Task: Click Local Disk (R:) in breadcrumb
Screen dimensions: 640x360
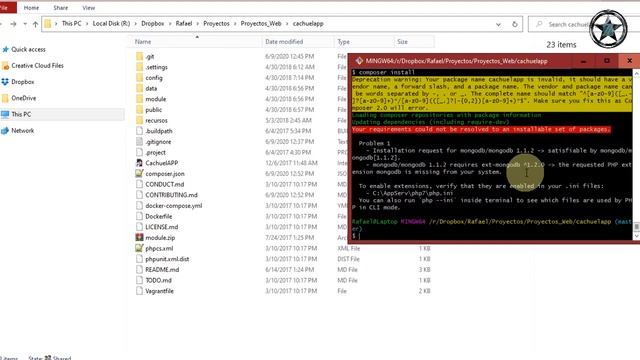Action: click(x=111, y=24)
